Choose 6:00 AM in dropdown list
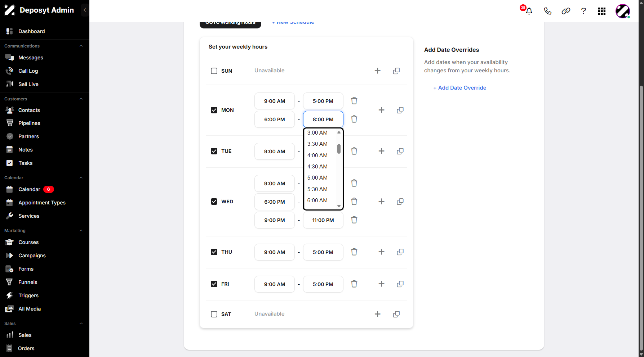This screenshot has width=644, height=357. [x=317, y=200]
